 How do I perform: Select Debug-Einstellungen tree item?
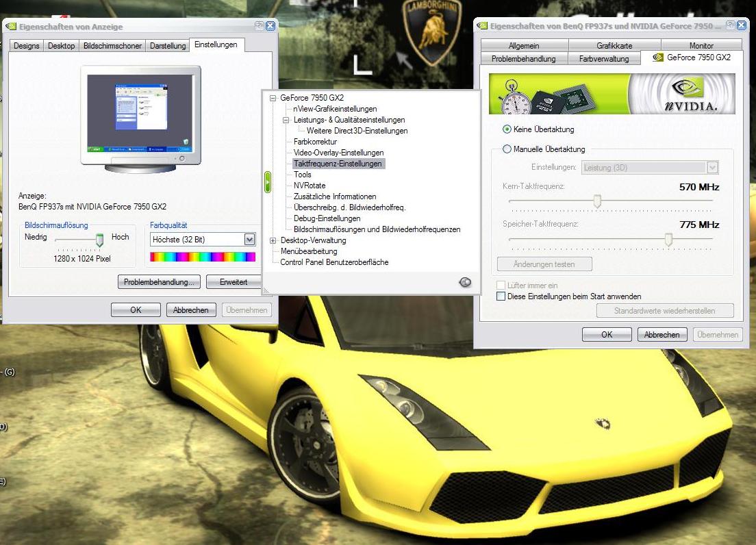[327, 218]
